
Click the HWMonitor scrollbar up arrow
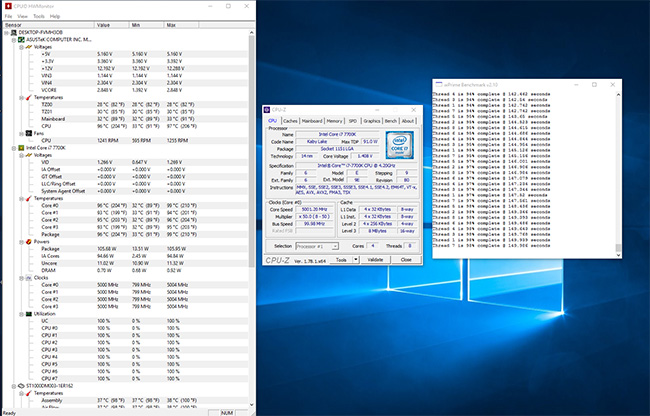pos(252,32)
